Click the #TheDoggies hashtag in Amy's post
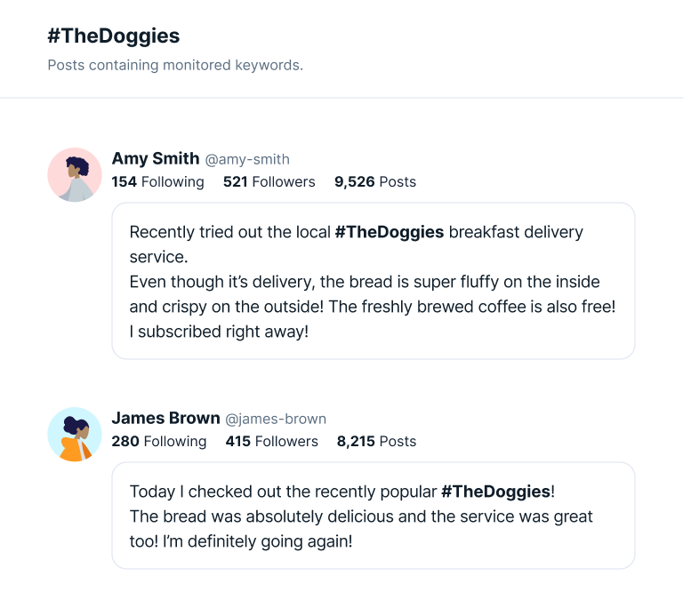 389,233
